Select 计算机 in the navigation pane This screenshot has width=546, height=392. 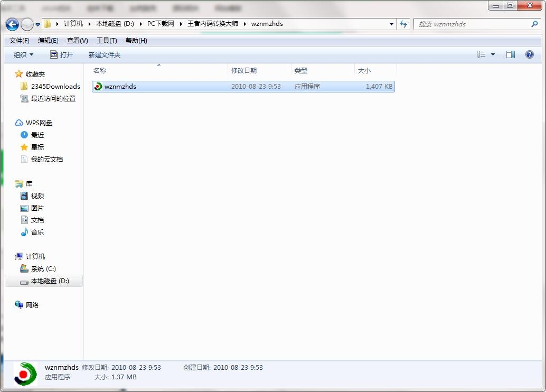tap(35, 256)
